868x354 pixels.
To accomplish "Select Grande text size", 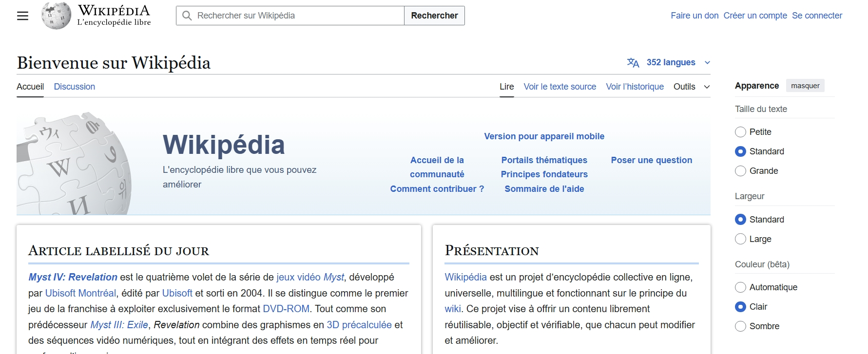I will coord(740,171).
